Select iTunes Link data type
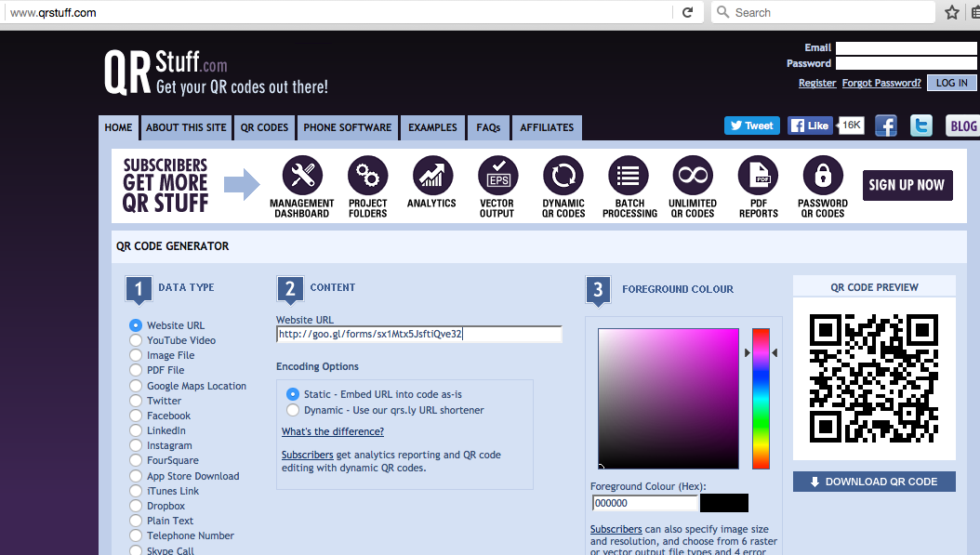 tap(136, 491)
